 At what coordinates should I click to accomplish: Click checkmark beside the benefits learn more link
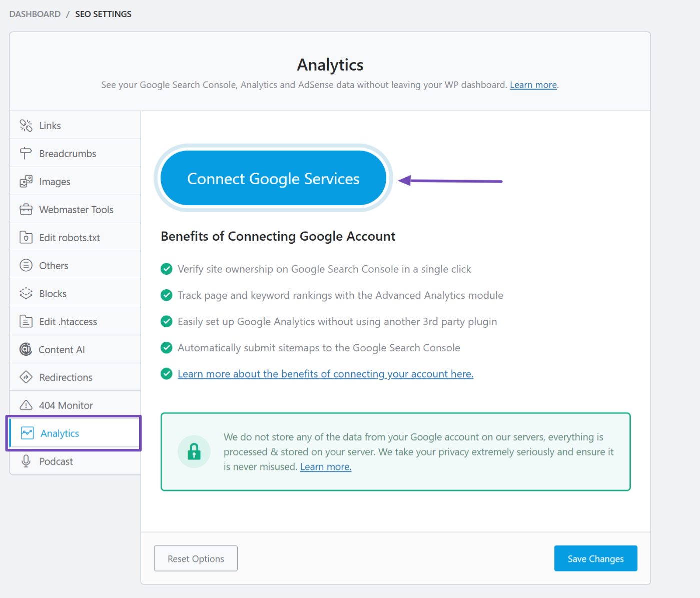pos(167,374)
